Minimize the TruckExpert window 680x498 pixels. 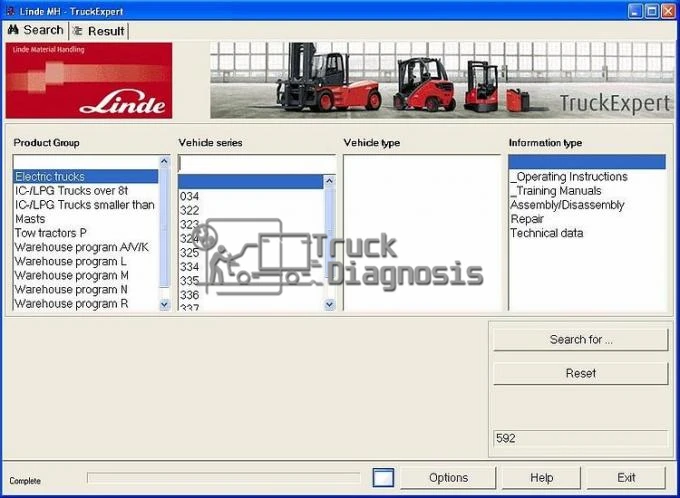pos(635,11)
